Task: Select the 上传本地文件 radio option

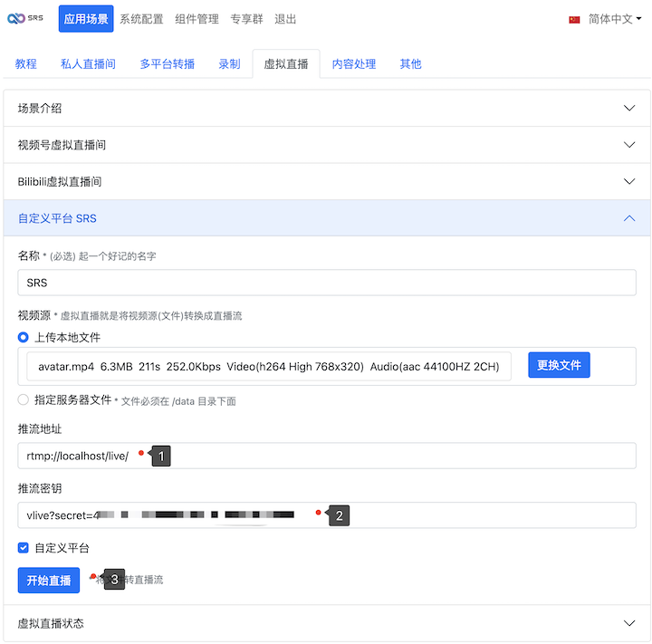Action: [24, 338]
